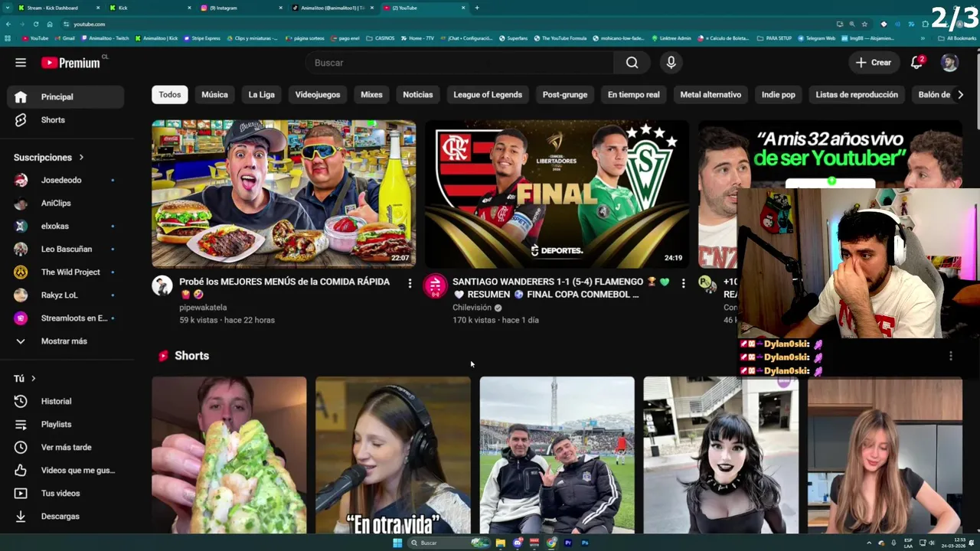Open Premiere Pro from taskbar
980x551 pixels.
tap(568, 543)
